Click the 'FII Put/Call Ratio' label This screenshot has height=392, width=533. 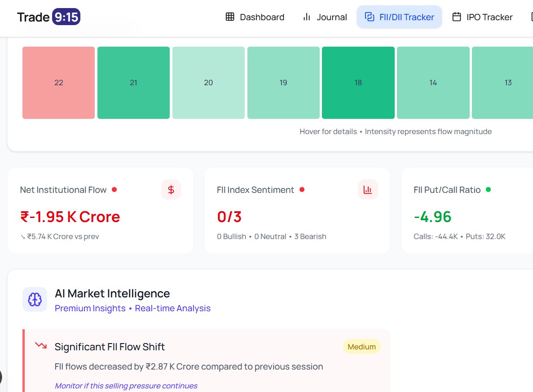click(447, 190)
